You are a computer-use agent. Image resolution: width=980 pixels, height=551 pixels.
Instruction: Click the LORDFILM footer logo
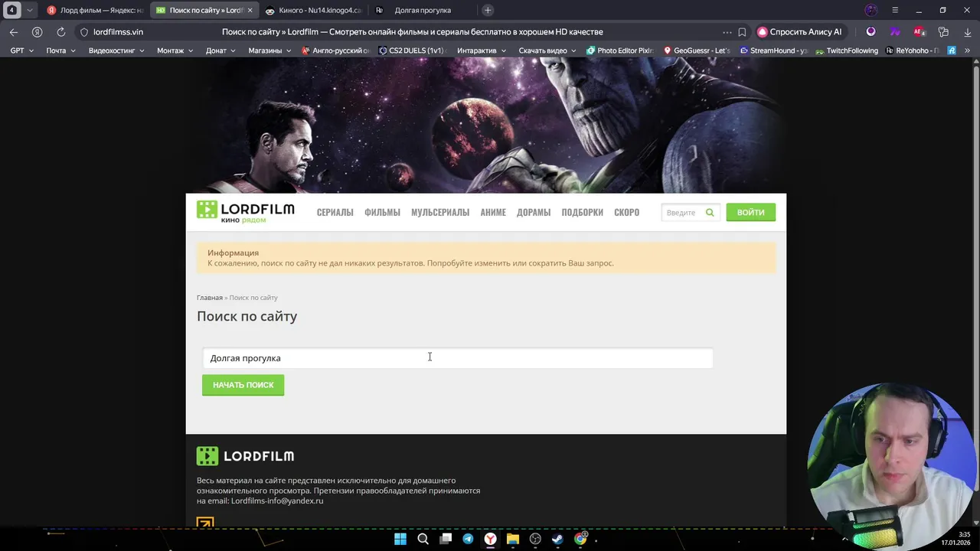[245, 456]
